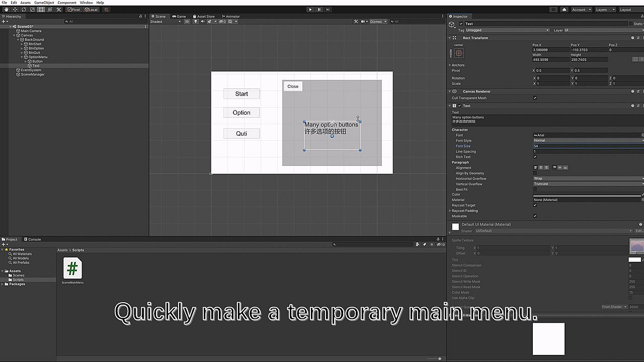This screenshot has width=644, height=362.
Task: Collapse the OptionMenu hierarchy item
Action: pos(22,57)
